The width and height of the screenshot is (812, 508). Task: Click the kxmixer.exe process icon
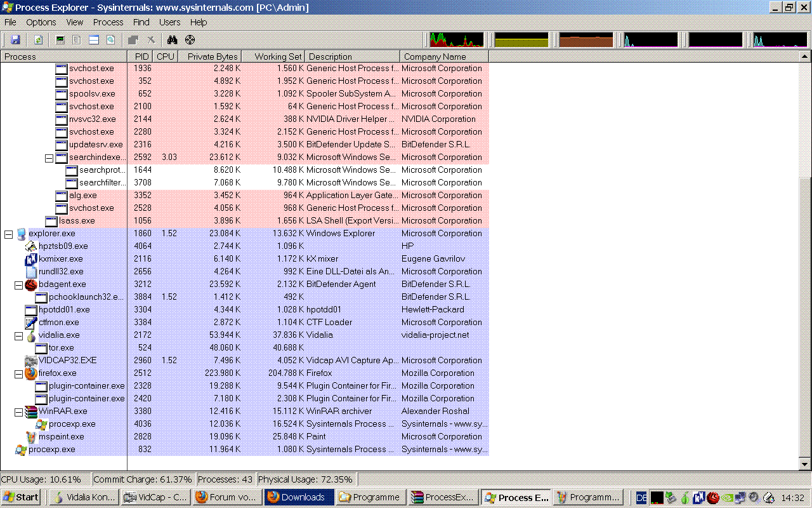pyautogui.click(x=31, y=259)
